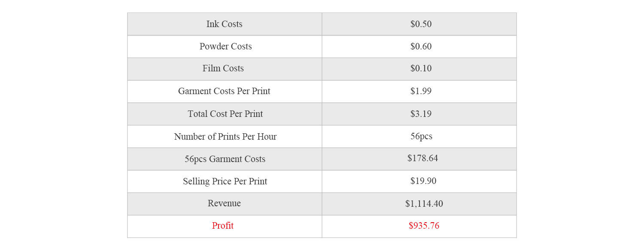Select the red $935.76 profit value
The width and height of the screenshot is (644, 248).
tap(424, 226)
